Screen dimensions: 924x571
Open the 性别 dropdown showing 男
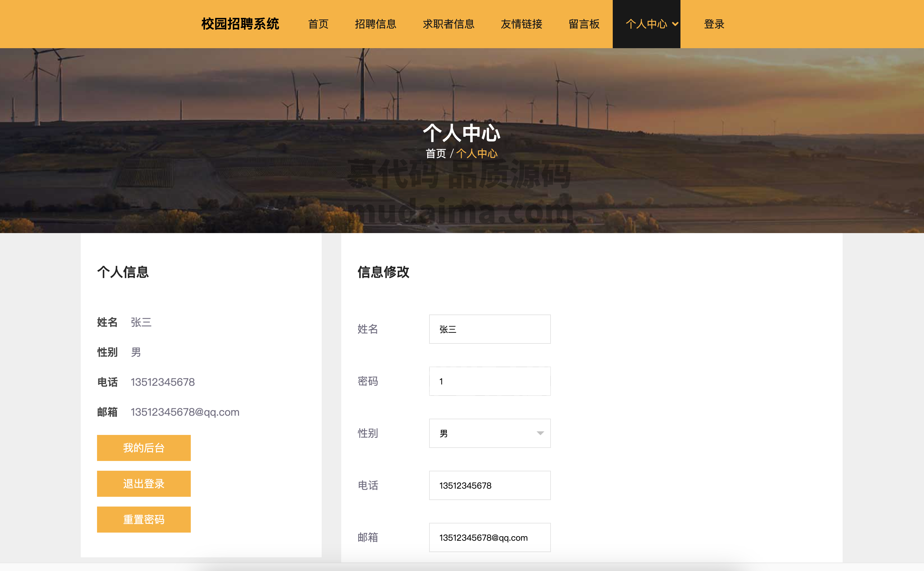coord(490,434)
